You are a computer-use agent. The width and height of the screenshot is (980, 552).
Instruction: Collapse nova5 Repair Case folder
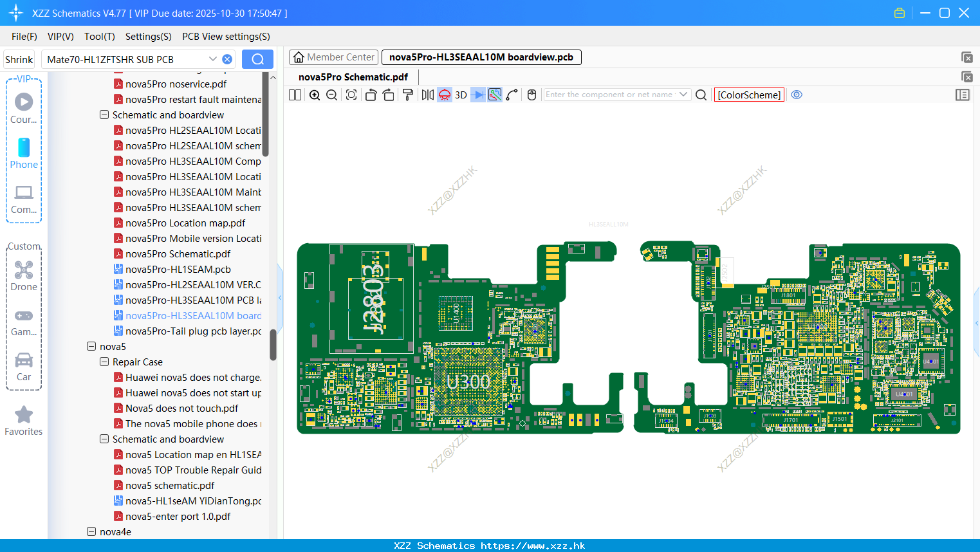click(x=104, y=362)
